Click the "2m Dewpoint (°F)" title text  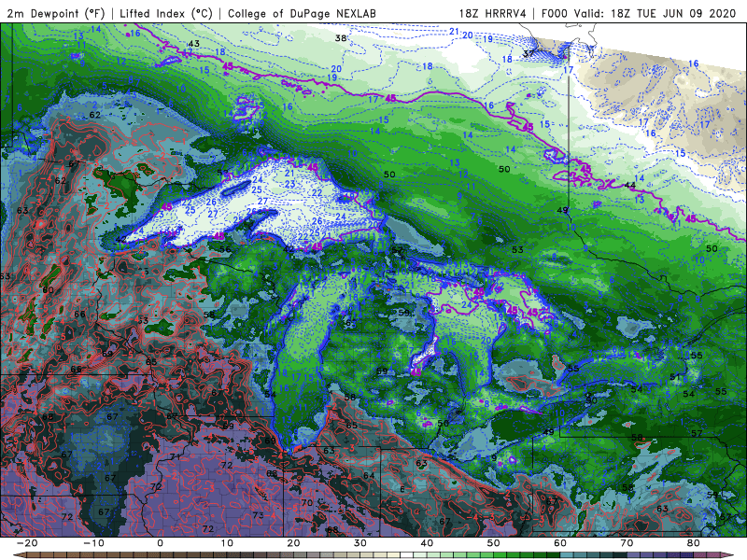point(56,13)
